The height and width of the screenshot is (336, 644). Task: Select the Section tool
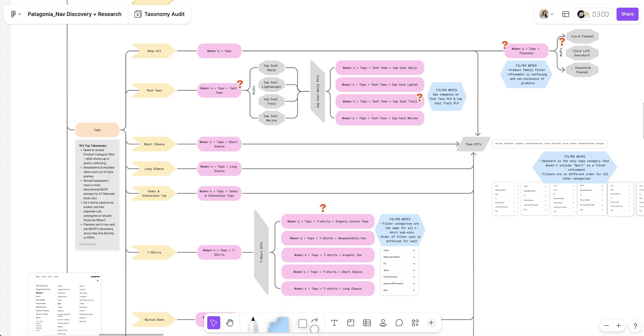(x=351, y=323)
